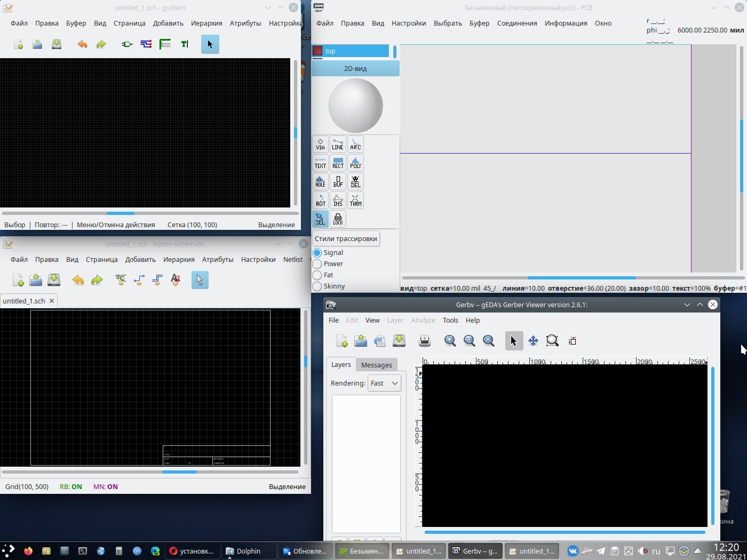Click Print icon in Gerbv toolbar
Image resolution: width=747 pixels, height=560 pixels.
tap(425, 341)
